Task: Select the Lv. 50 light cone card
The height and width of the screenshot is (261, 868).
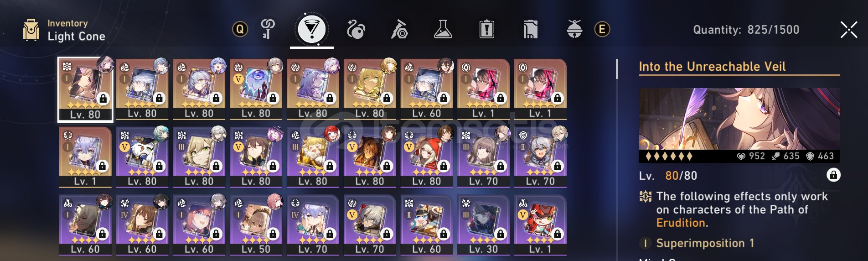Action: 256,225
